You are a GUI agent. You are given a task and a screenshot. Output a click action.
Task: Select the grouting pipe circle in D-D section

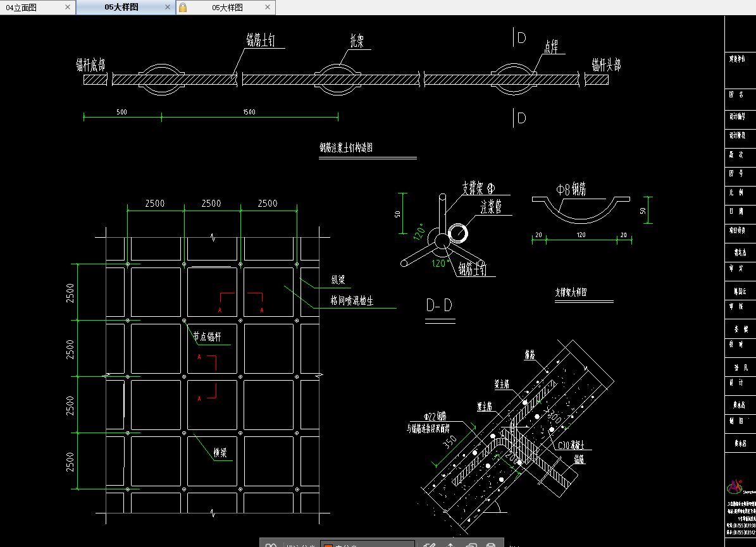tap(458, 233)
